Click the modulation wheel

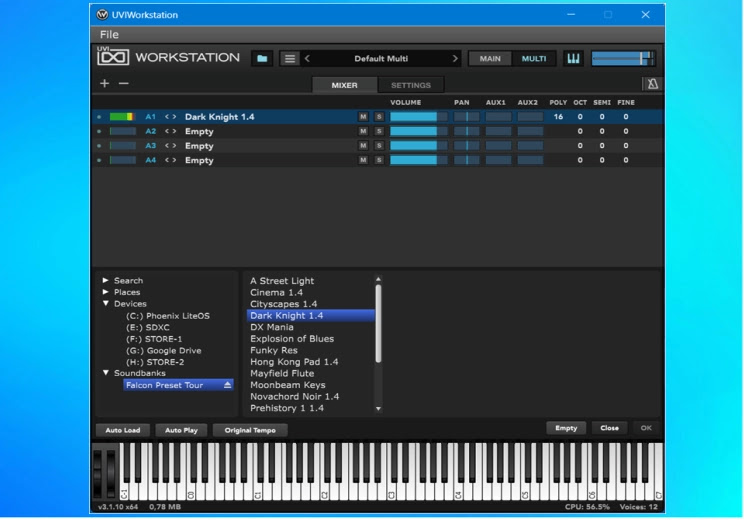coord(111,472)
